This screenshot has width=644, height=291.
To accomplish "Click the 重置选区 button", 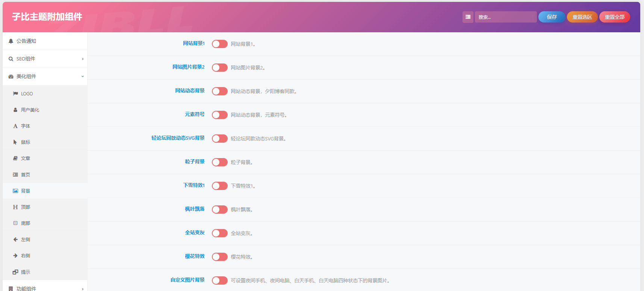I will coord(582,17).
